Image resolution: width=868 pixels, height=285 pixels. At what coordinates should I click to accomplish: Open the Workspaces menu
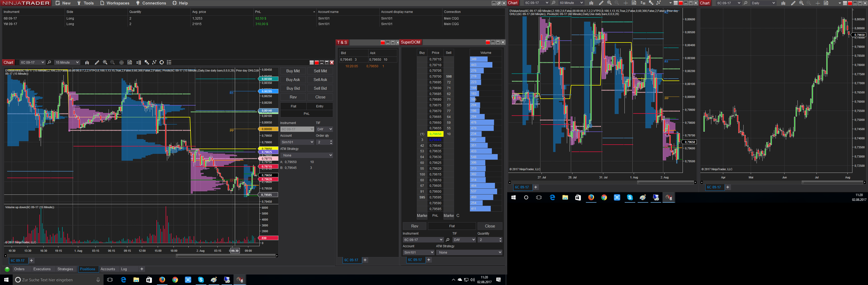(115, 3)
